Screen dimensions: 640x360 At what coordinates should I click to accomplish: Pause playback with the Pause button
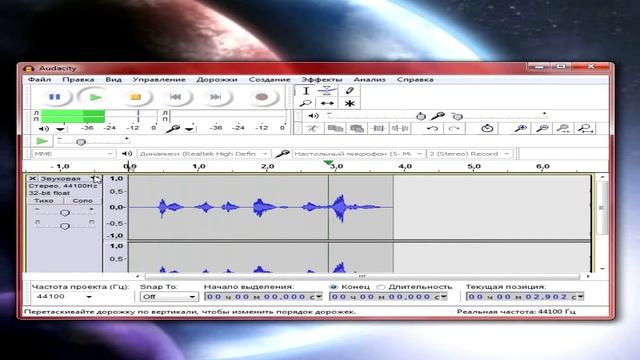55,97
